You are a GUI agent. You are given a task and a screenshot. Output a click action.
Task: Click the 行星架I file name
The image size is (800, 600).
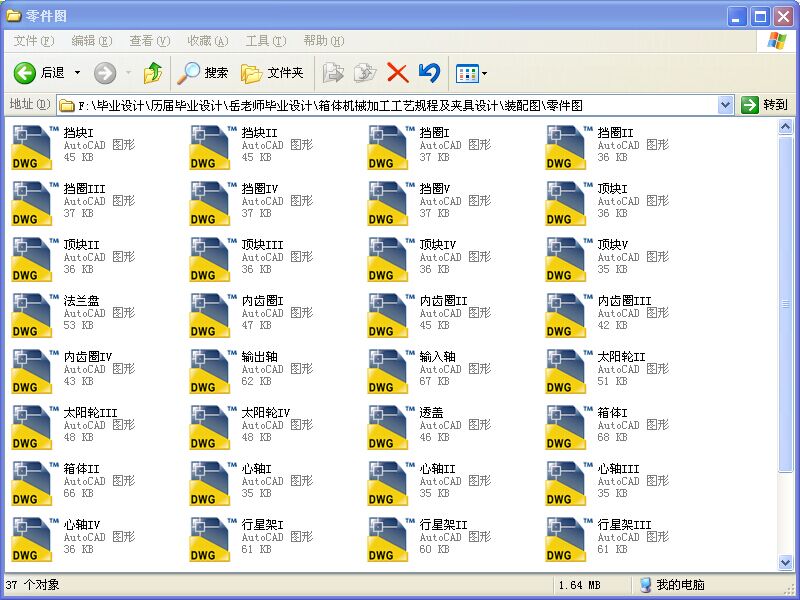262,525
